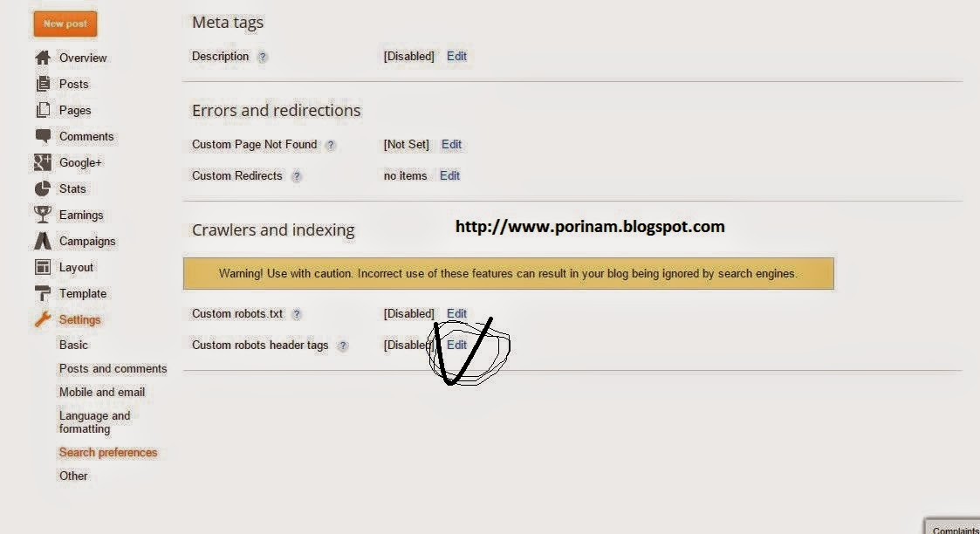The image size is (980, 534).
Task: Open Mobile and email settings
Action: [102, 393]
